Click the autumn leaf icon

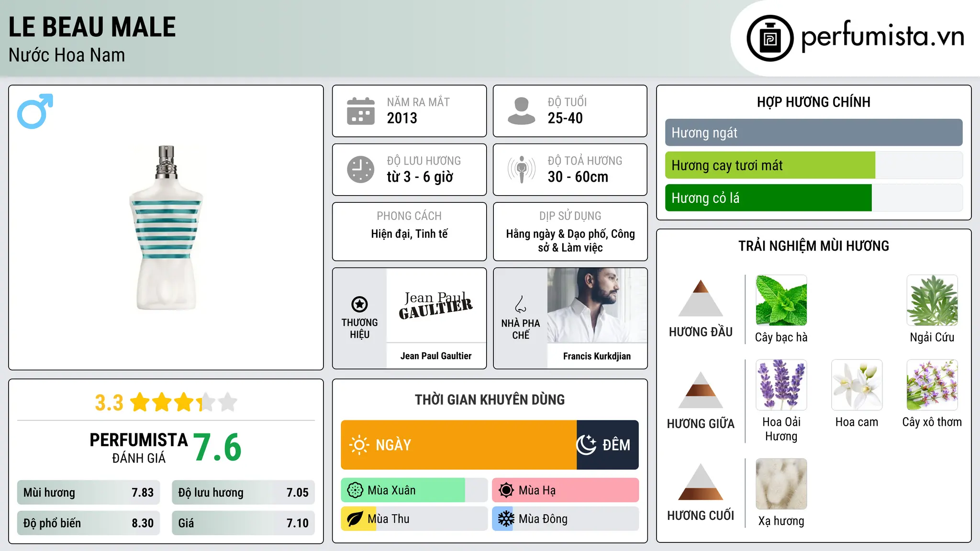(x=355, y=519)
